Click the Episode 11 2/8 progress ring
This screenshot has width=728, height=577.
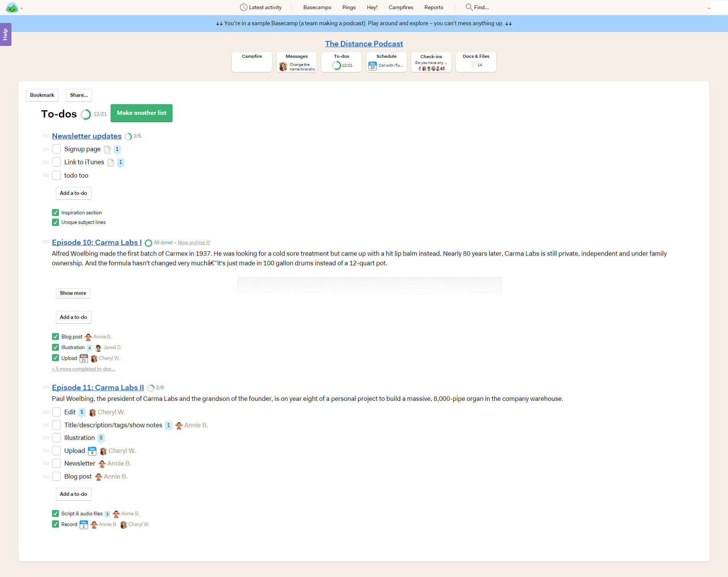click(151, 388)
